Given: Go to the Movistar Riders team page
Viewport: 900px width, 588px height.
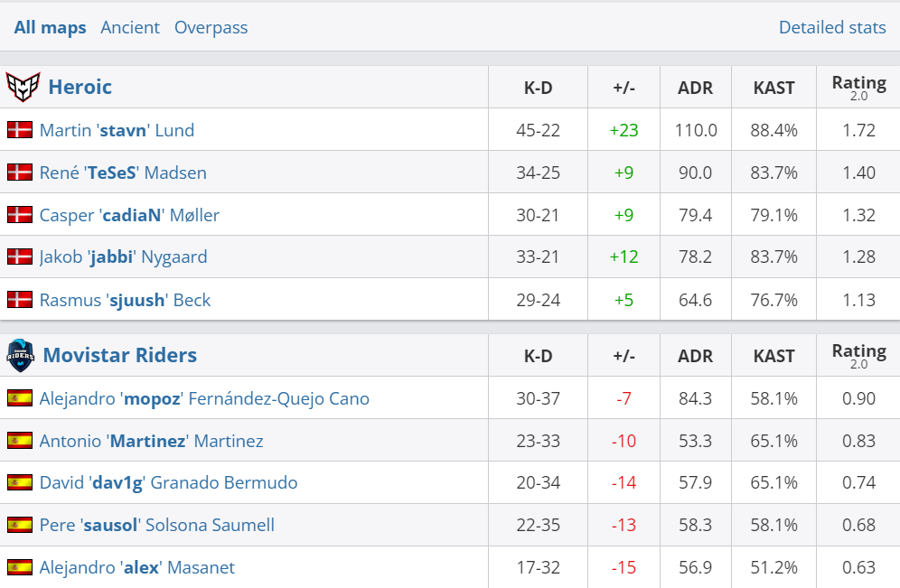Looking at the screenshot, I should pyautogui.click(x=119, y=355).
